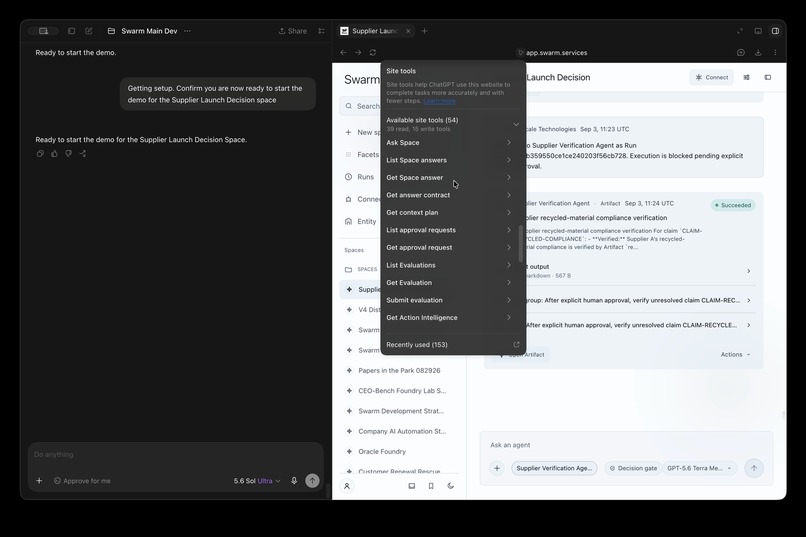This screenshot has height=537, width=806.
Task: Open GPT-5.6 Terra model dropdown
Action: (699, 468)
